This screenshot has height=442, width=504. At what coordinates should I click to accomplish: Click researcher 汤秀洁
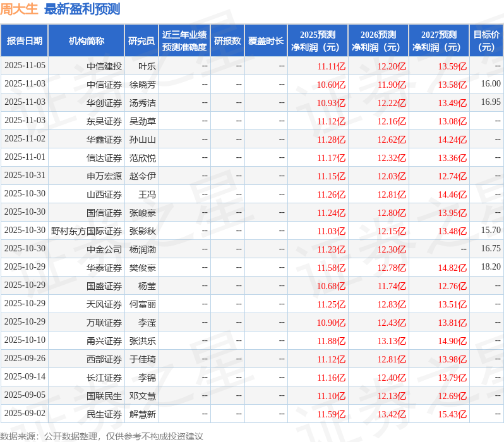pyautogui.click(x=142, y=103)
